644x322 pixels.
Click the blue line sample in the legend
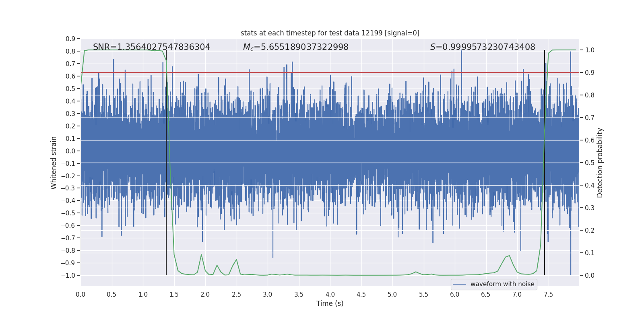pos(460,284)
